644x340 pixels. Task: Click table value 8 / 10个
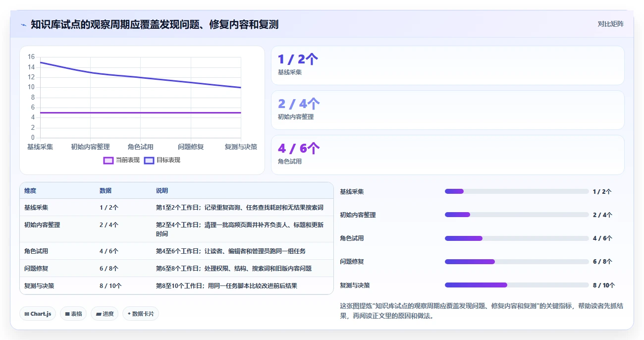110,286
